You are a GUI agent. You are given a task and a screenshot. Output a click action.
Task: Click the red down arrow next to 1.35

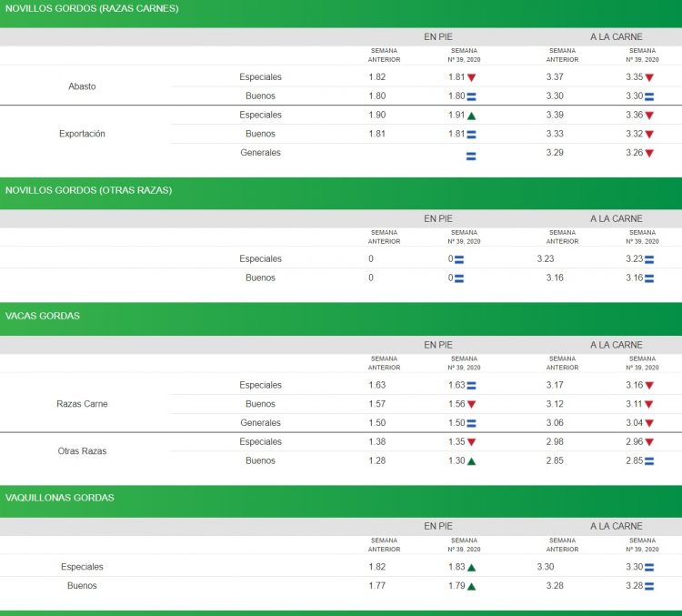click(x=471, y=442)
